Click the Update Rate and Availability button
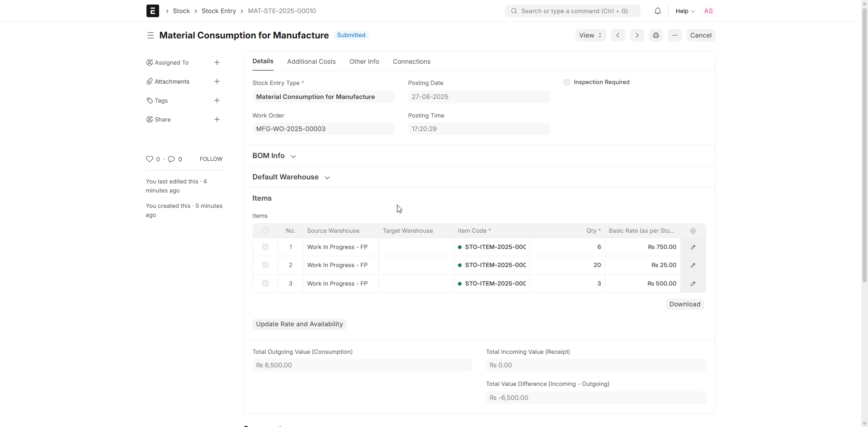The image size is (868, 427). [x=299, y=324]
